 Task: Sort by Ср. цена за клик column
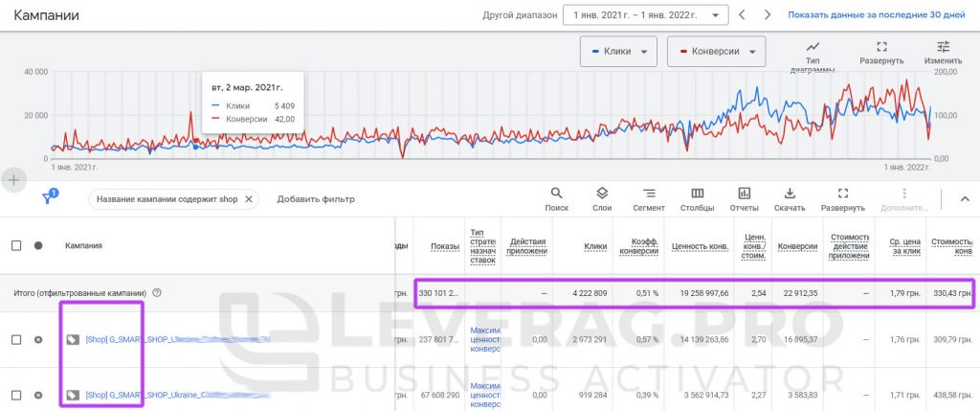click(x=905, y=246)
